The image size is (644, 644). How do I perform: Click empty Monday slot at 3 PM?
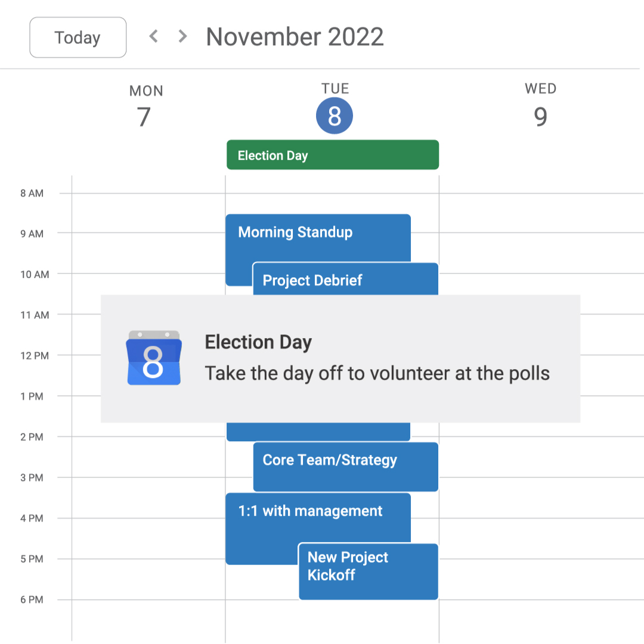148,497
